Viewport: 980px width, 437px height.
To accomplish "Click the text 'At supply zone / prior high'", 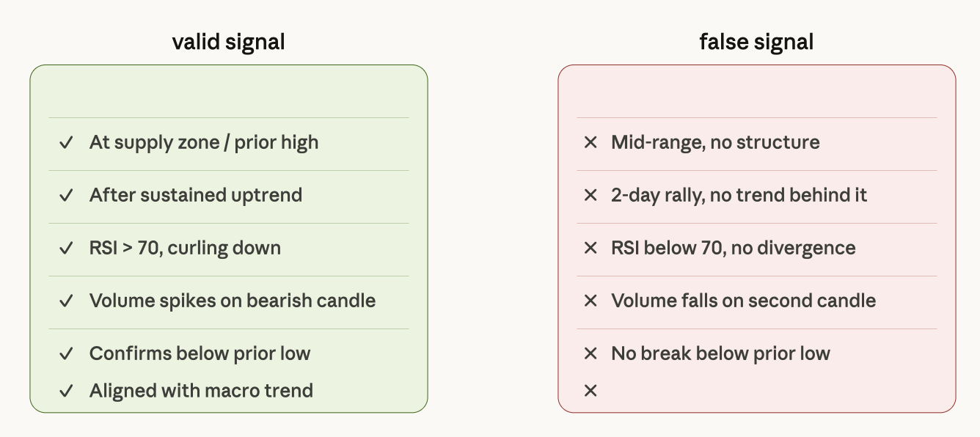I will pos(204,142).
